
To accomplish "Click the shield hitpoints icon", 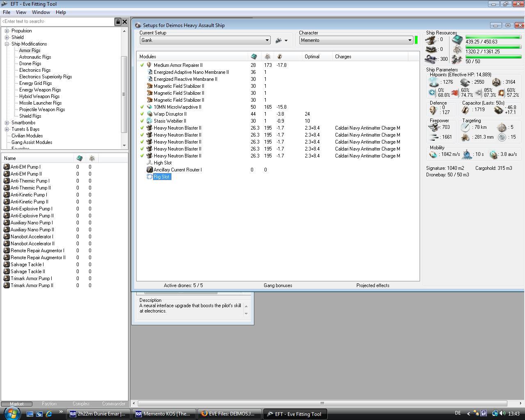I will point(434,82).
